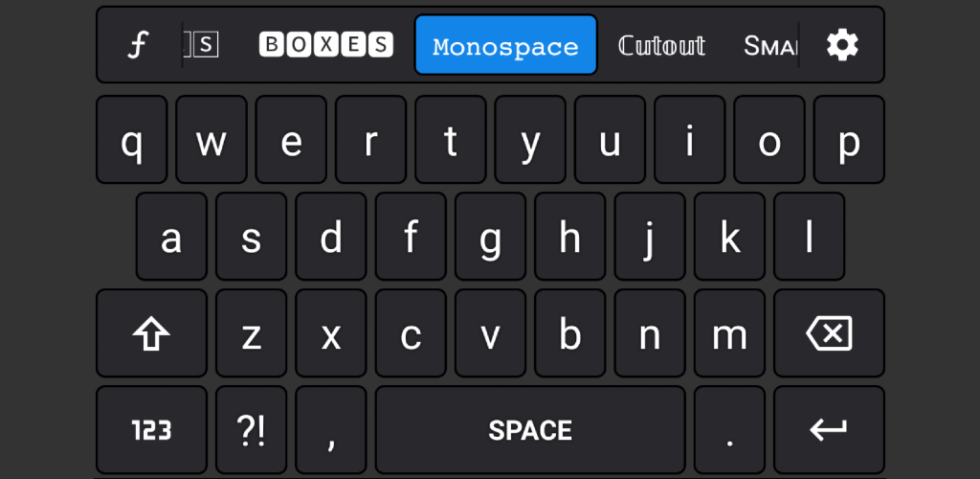Type the letter q key
Screen dimensions: 980x479
pyautogui.click(x=132, y=140)
